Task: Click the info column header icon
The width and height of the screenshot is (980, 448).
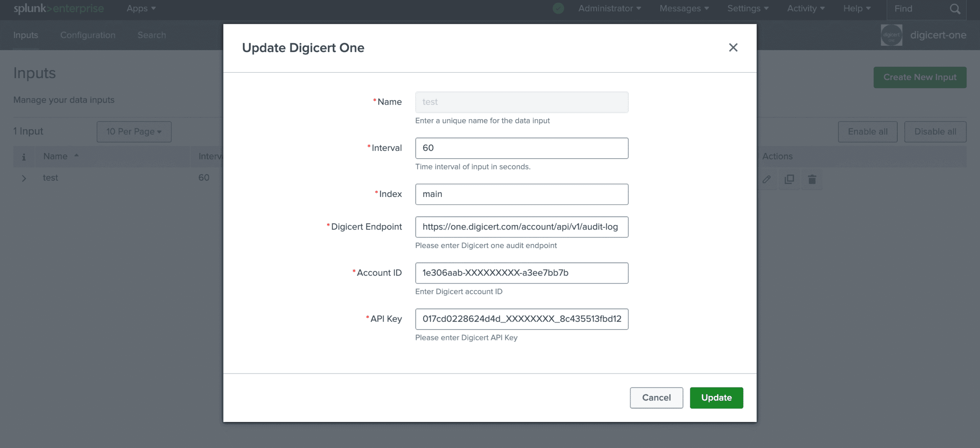Action: click(x=24, y=156)
